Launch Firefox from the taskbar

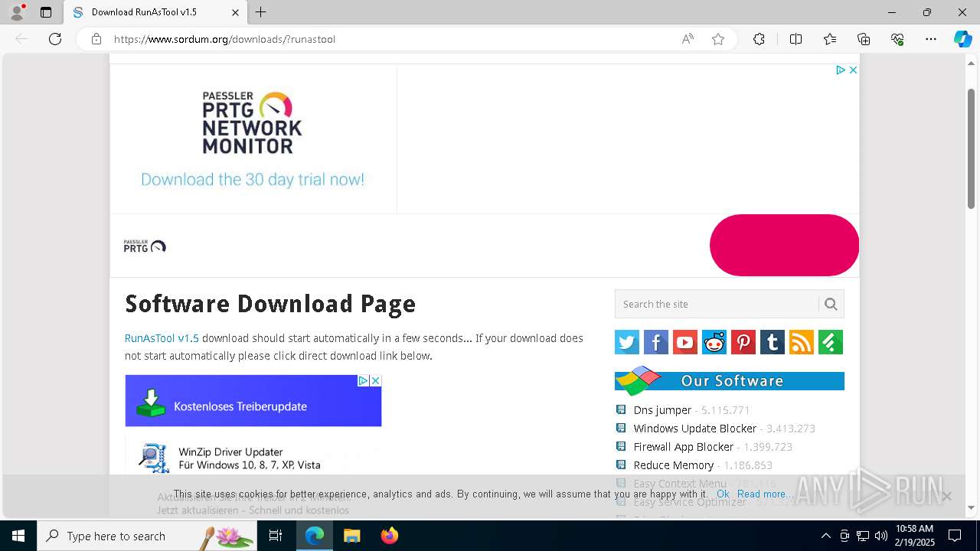point(390,536)
